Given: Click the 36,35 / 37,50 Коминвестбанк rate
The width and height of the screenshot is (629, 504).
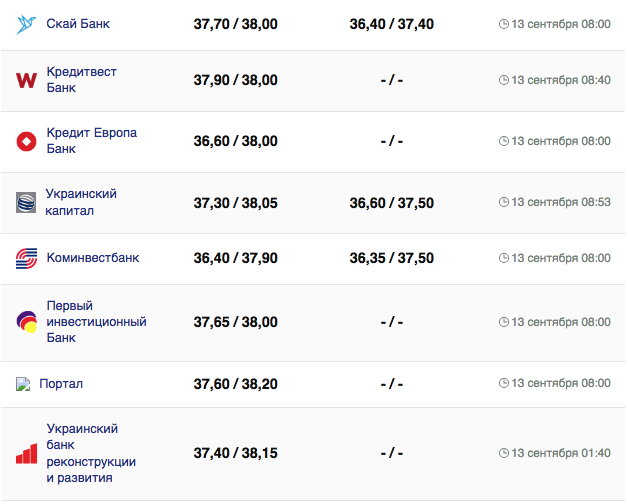Looking at the screenshot, I should [392, 258].
